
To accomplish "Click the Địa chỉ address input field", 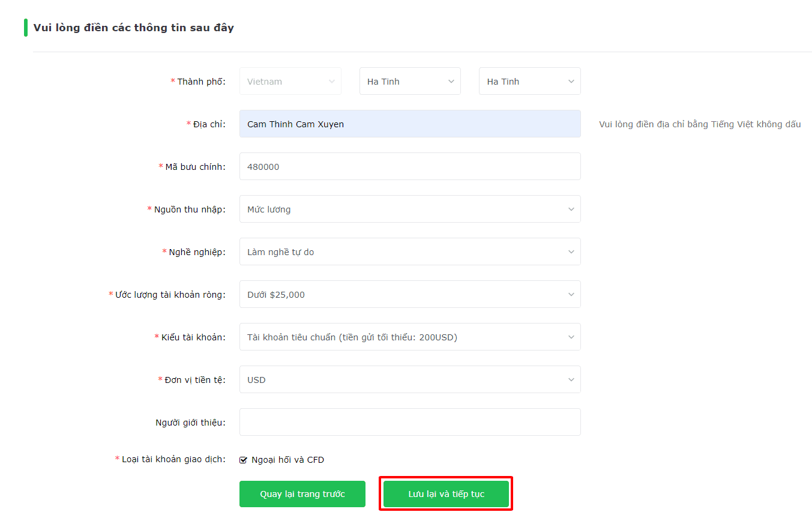I will pos(410,124).
